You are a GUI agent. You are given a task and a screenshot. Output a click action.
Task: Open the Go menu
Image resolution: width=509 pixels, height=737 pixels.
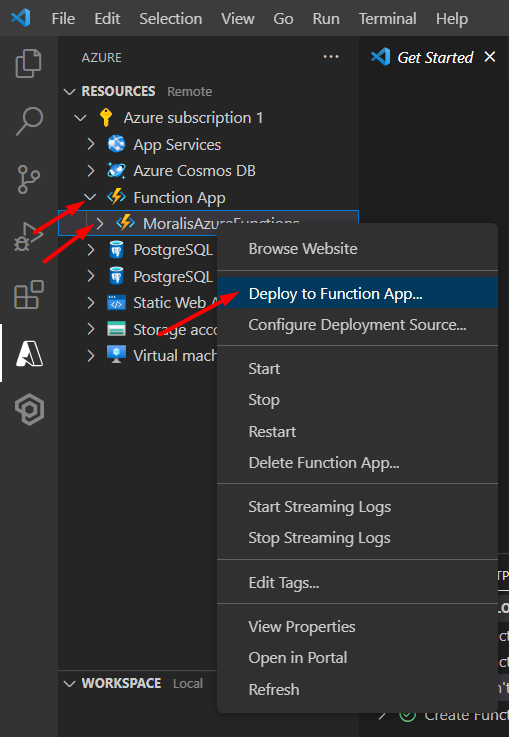(283, 18)
